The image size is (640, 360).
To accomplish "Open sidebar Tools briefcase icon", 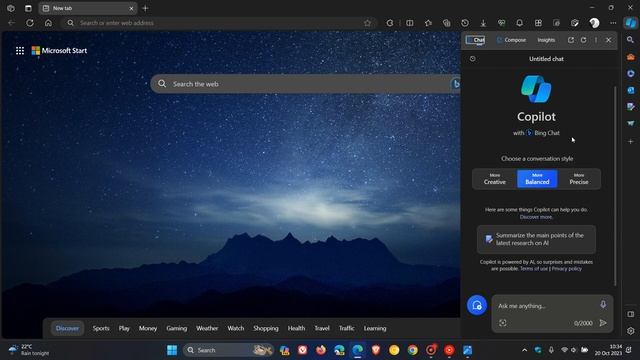I will (631, 57).
